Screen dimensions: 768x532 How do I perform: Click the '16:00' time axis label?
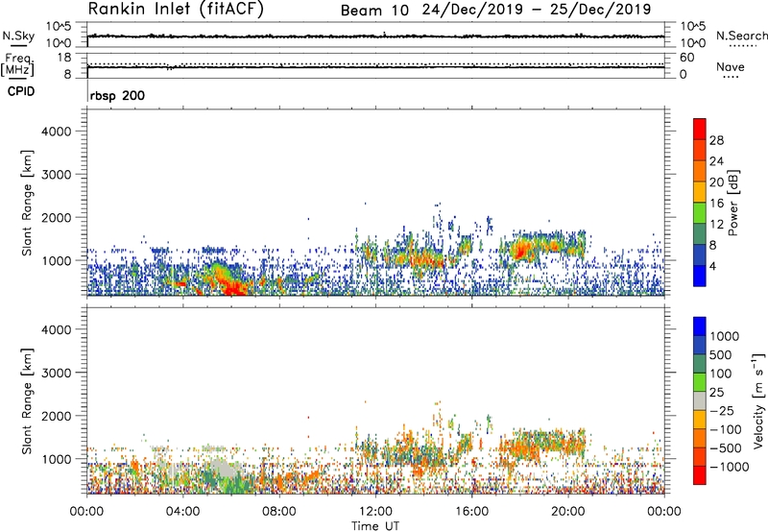tap(471, 512)
